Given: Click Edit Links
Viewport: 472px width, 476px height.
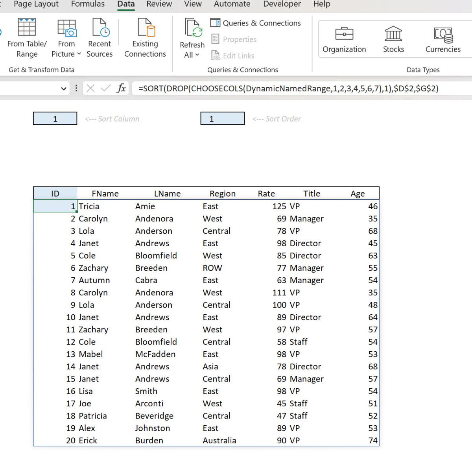Looking at the screenshot, I should tap(232, 55).
